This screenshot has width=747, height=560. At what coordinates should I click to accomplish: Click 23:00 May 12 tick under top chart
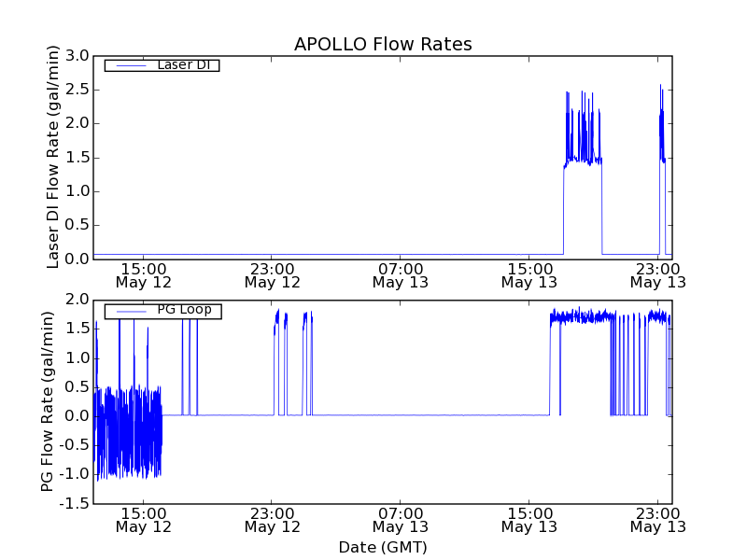(x=272, y=274)
